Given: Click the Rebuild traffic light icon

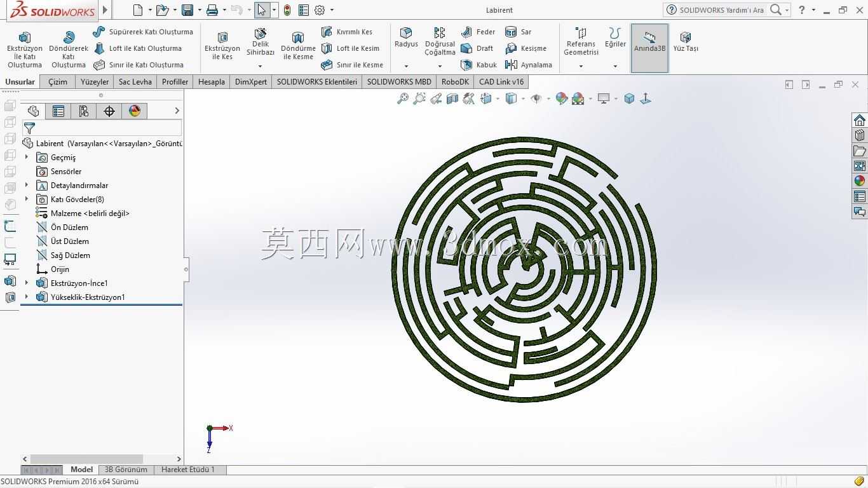Looking at the screenshot, I should 287,10.
